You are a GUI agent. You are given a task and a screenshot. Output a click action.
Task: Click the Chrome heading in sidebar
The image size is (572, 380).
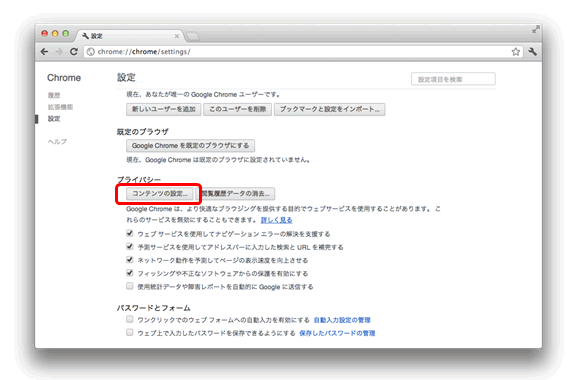tap(64, 78)
